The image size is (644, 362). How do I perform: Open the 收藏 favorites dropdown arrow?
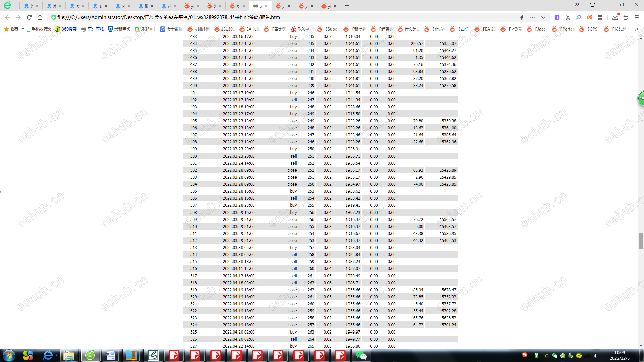point(23,29)
